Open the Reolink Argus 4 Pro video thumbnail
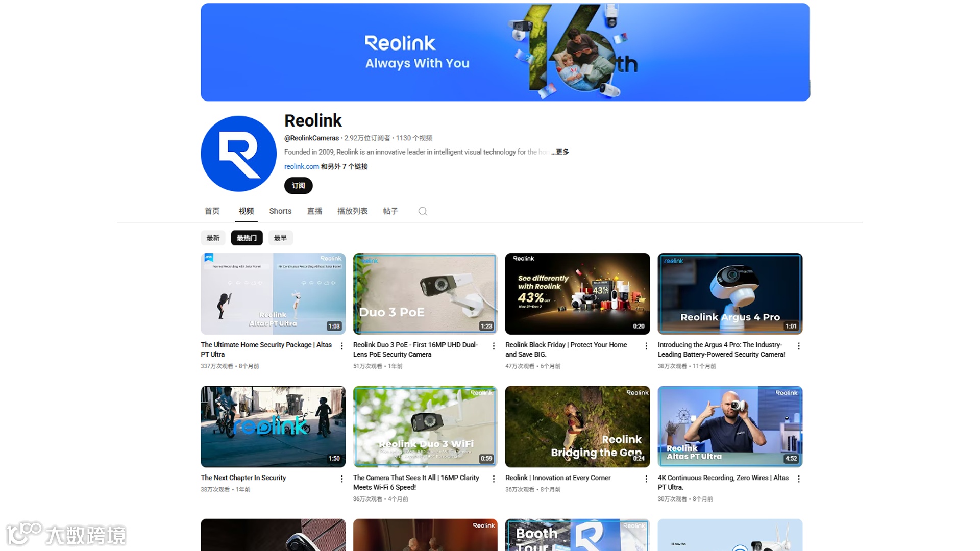Viewport: 980px width, 551px height. pos(730,294)
